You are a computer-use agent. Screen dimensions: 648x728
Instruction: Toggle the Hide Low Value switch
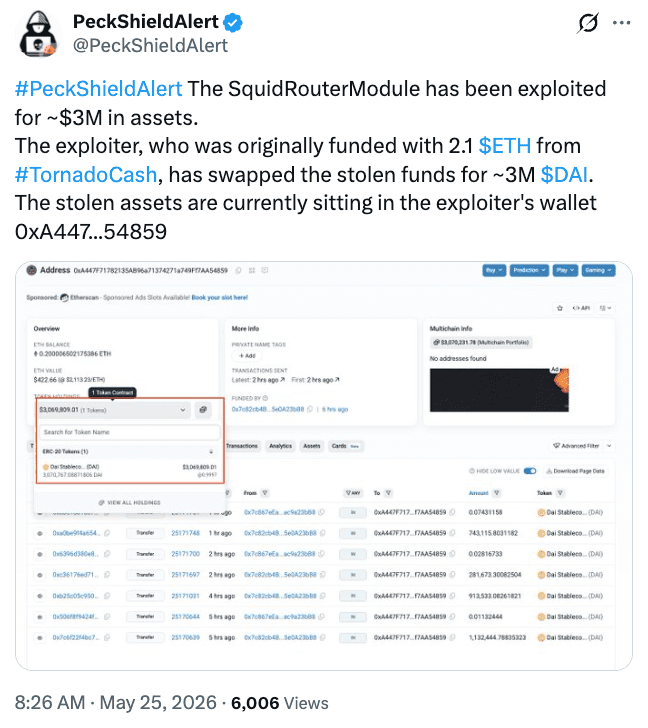pyautogui.click(x=530, y=471)
